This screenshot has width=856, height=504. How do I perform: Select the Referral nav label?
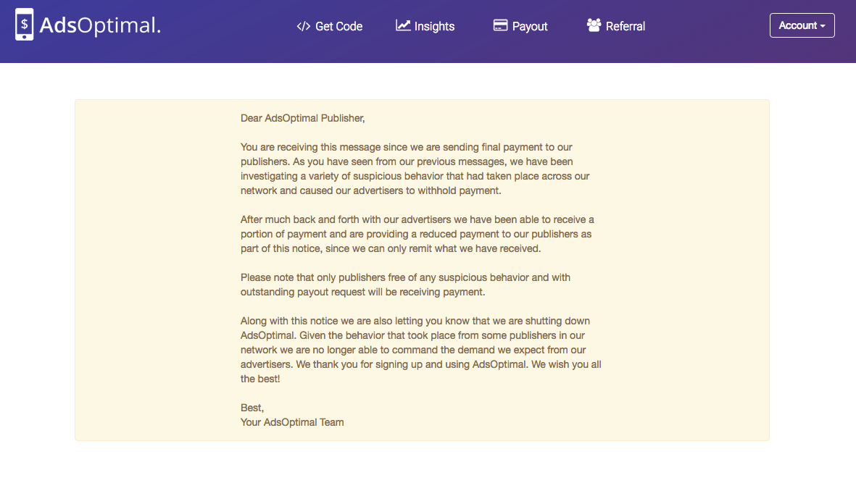[x=626, y=27]
